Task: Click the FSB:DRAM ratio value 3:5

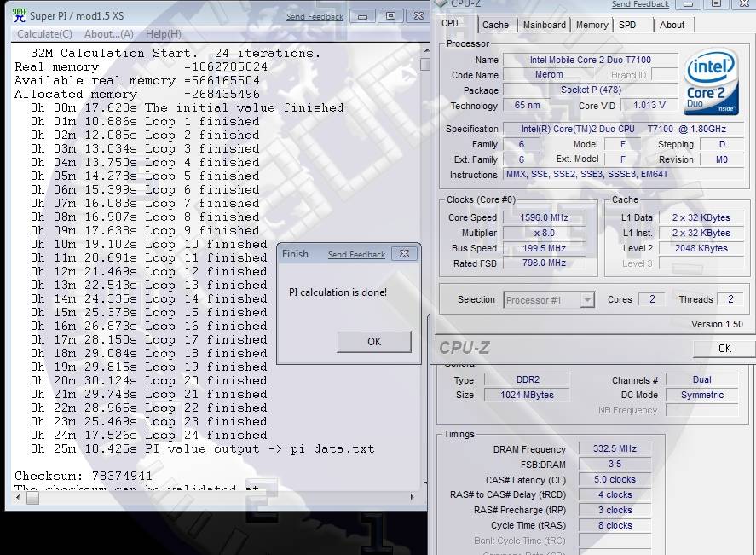Action: pyautogui.click(x=615, y=465)
